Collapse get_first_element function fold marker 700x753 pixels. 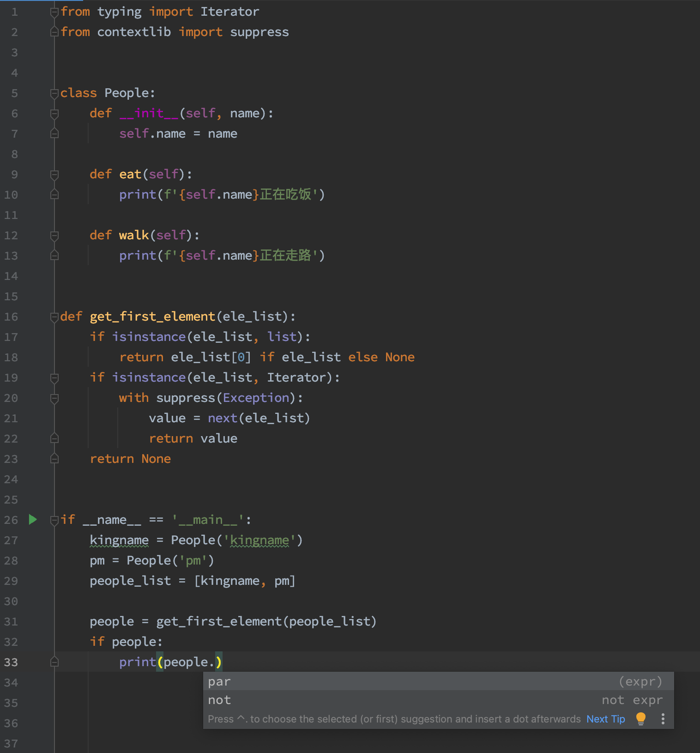point(54,317)
